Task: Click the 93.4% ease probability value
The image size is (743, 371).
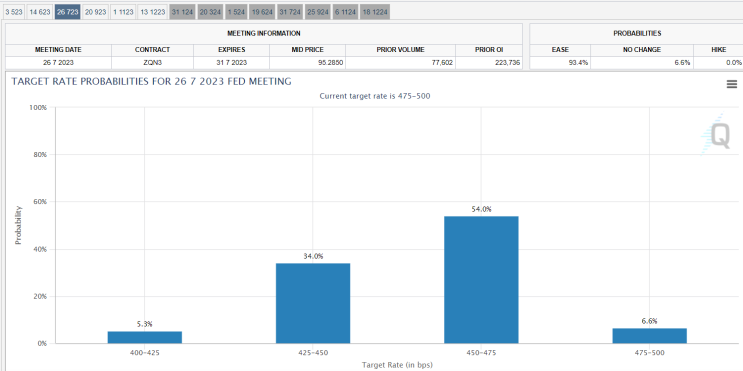Action: coord(579,63)
